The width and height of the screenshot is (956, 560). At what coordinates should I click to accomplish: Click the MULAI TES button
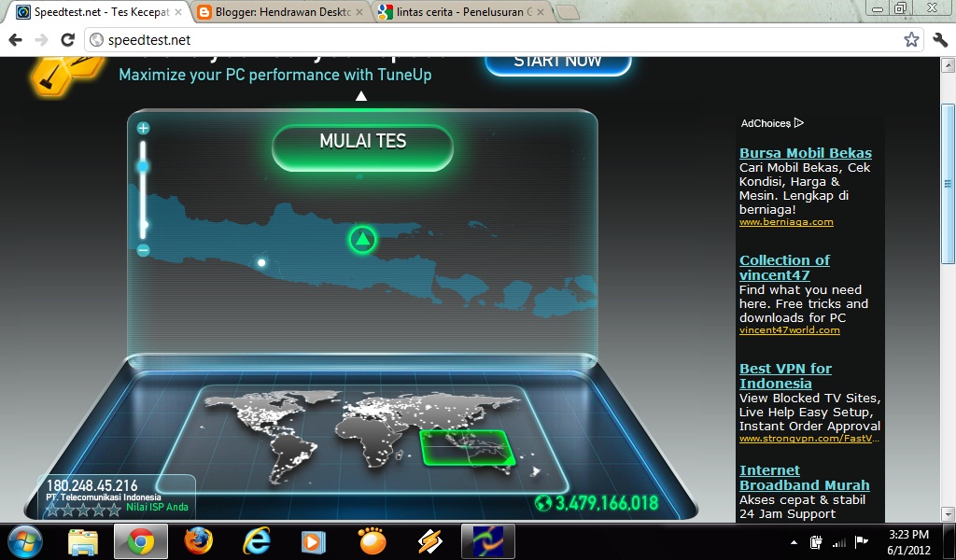click(363, 147)
